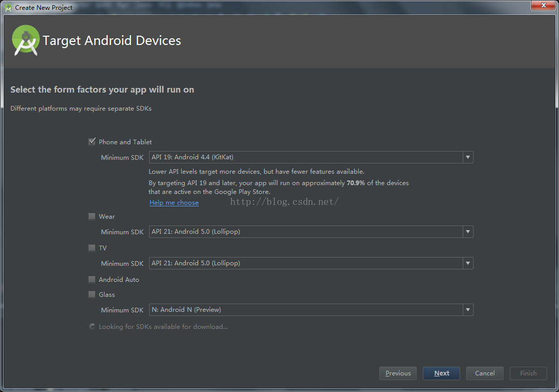Viewport: 559px width, 392px height.
Task: Click the Phone and Tablet label text
Action: 125,142
